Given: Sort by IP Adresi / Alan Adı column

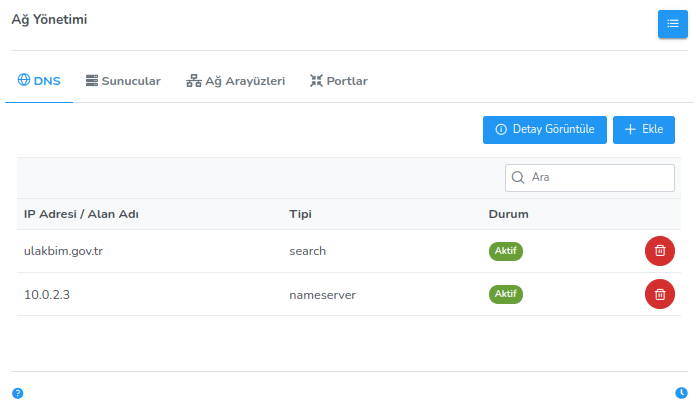Looking at the screenshot, I should pos(80,214).
